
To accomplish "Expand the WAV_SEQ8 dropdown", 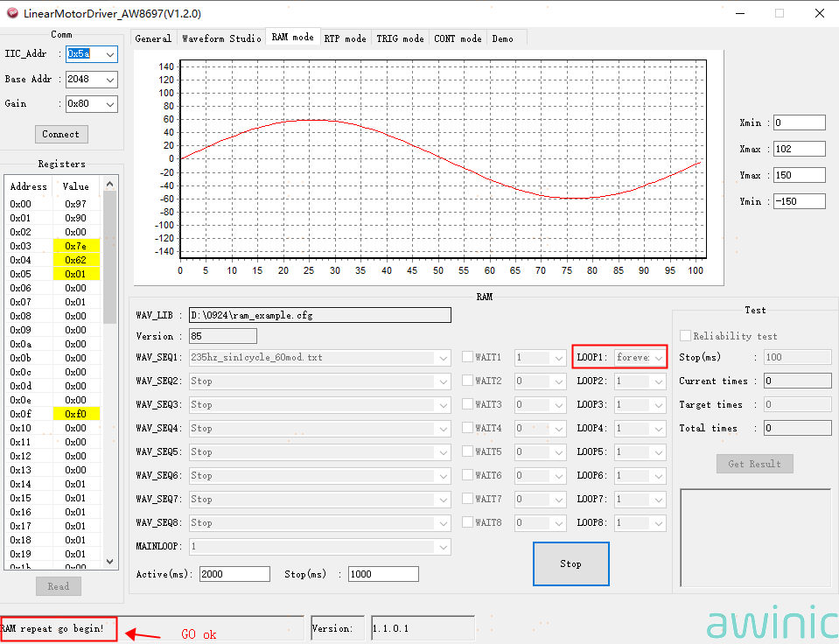I will click(443, 522).
